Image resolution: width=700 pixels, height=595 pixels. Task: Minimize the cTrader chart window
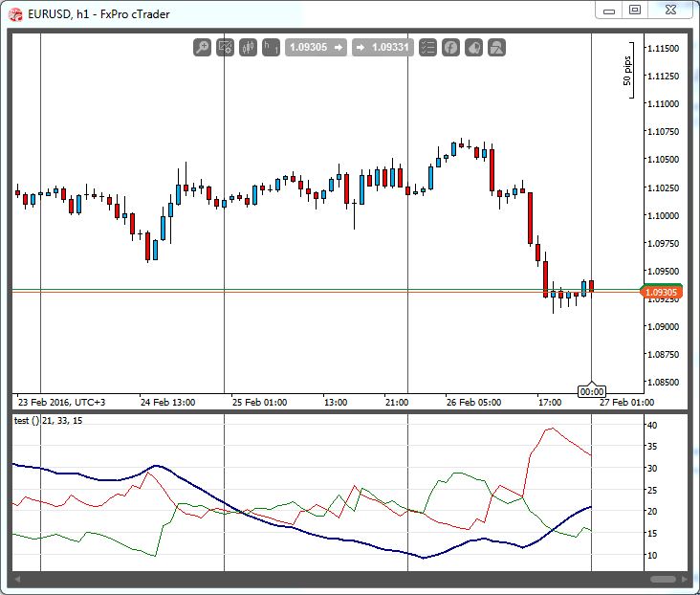(x=609, y=11)
